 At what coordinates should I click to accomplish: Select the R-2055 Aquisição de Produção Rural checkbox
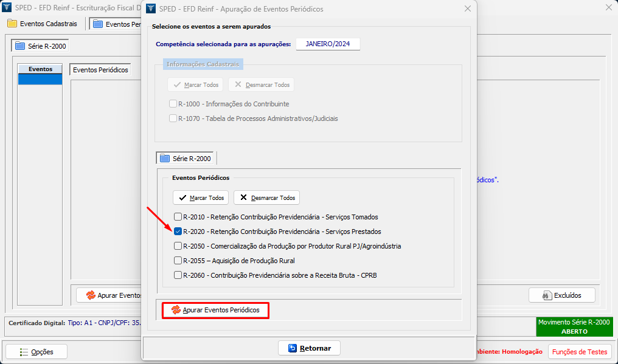tap(178, 261)
